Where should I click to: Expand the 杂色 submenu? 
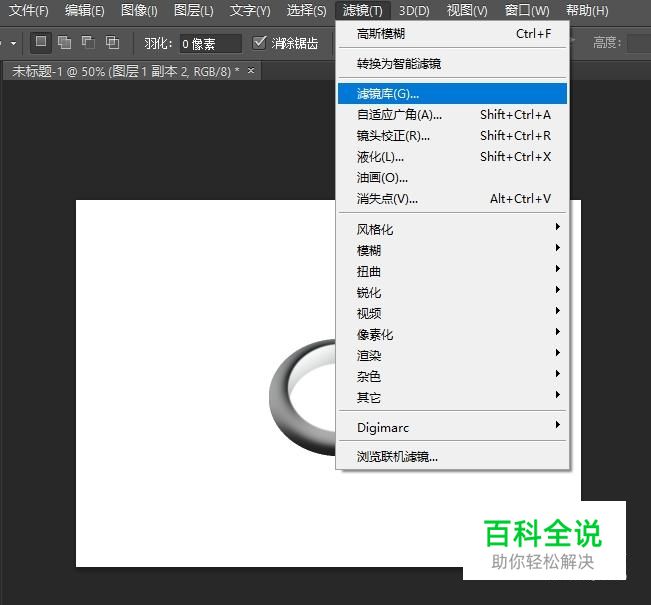(453, 377)
